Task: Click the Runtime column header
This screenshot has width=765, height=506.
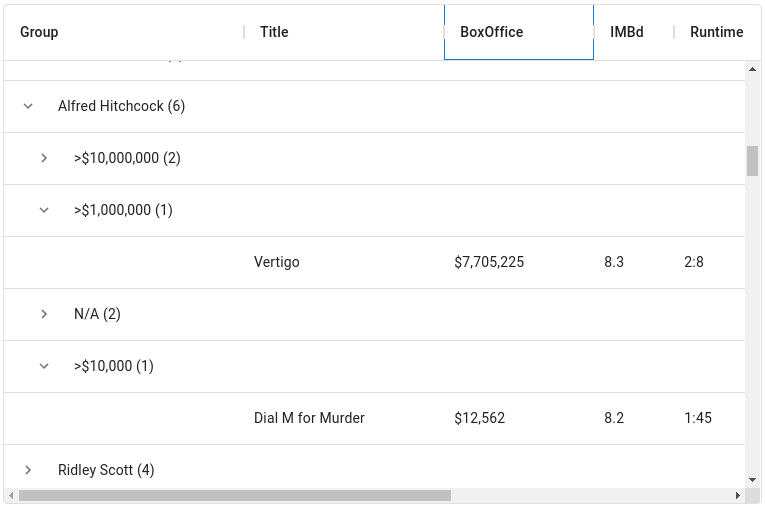Action: click(716, 32)
